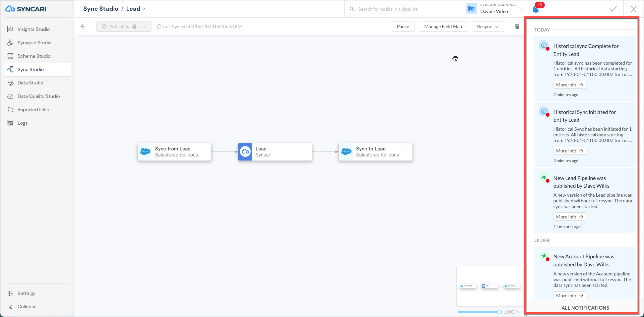This screenshot has height=317, width=644.
Task: Click the instance building icon
Action: 471,9
